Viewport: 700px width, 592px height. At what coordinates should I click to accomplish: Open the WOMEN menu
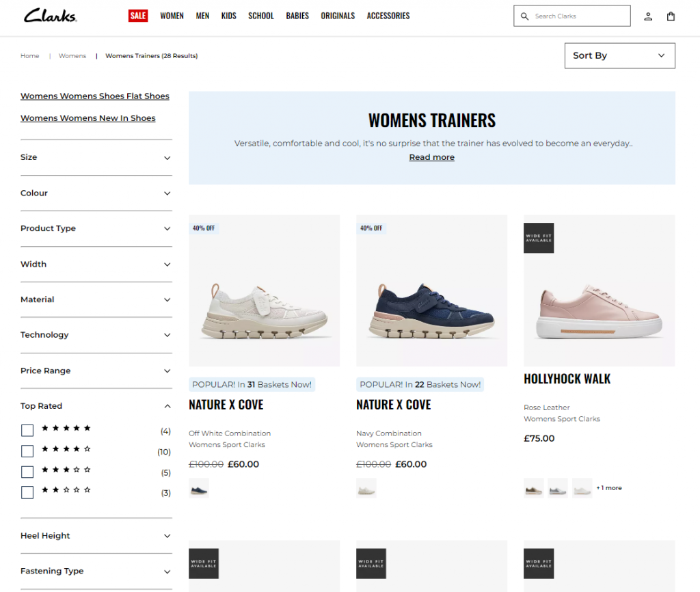point(172,16)
